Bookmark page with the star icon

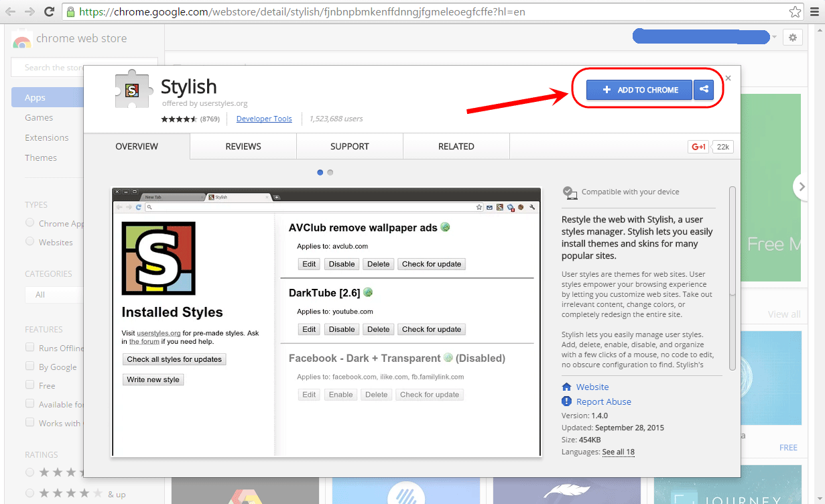click(x=795, y=12)
